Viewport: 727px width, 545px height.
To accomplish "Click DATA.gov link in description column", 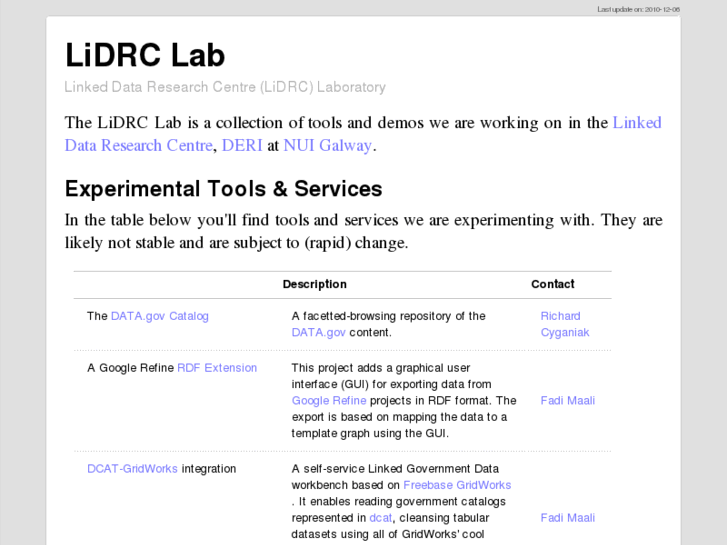I will pos(319,332).
